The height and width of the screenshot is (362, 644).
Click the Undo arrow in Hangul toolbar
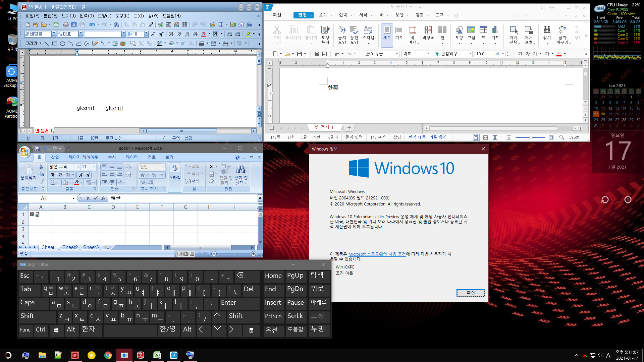(x=92, y=25)
